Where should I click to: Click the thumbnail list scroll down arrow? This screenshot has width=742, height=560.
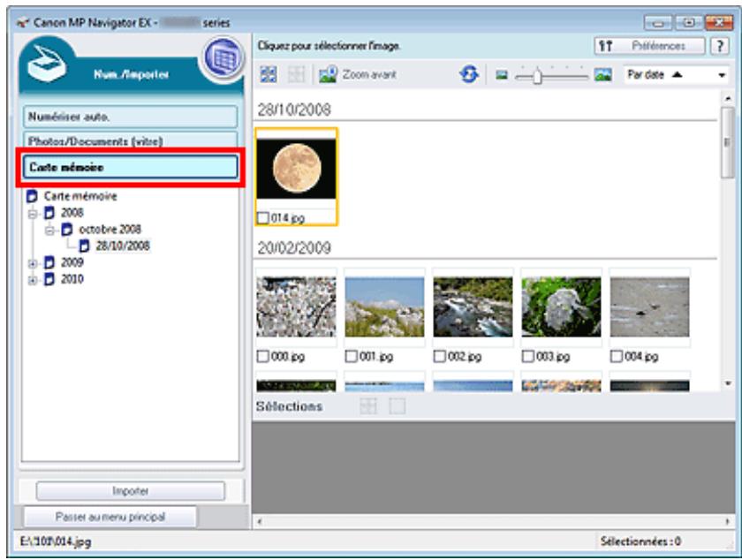click(728, 383)
